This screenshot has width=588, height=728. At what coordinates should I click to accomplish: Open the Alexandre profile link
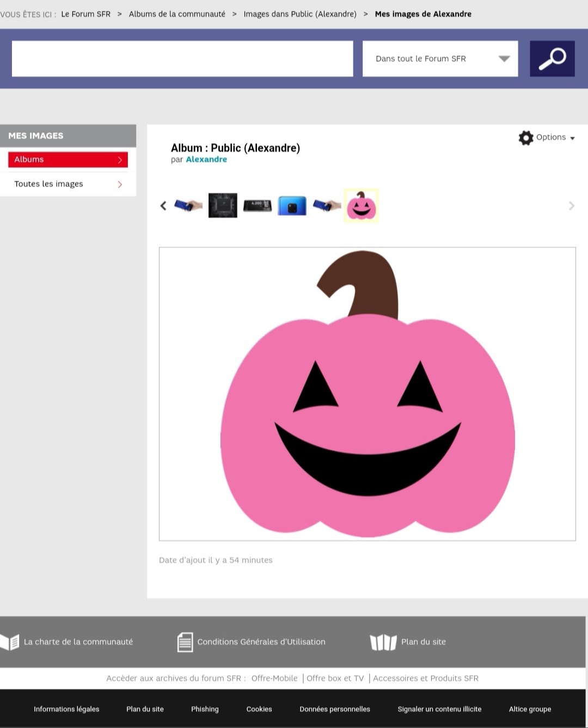[206, 159]
